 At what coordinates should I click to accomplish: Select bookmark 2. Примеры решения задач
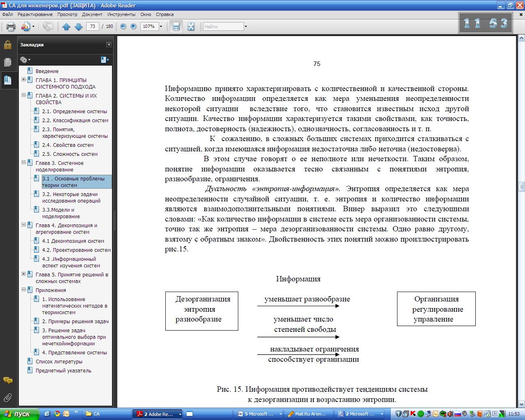click(x=75, y=322)
